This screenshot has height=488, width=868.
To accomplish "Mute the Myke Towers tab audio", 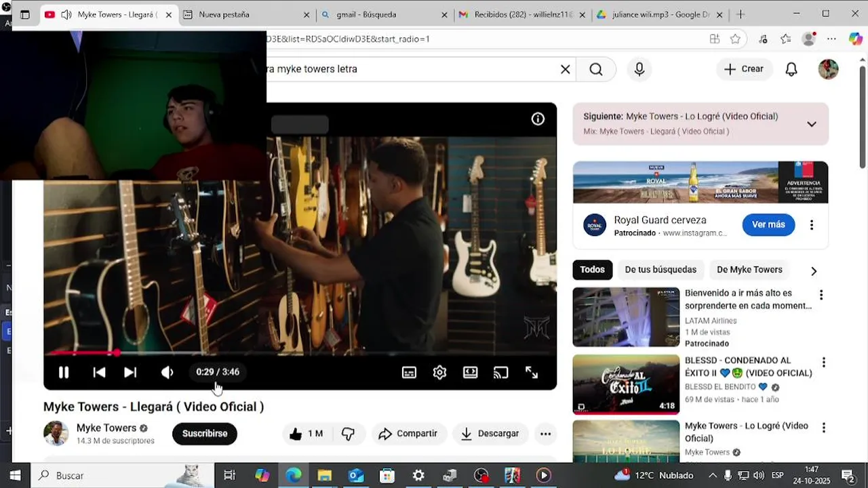I will point(66,14).
